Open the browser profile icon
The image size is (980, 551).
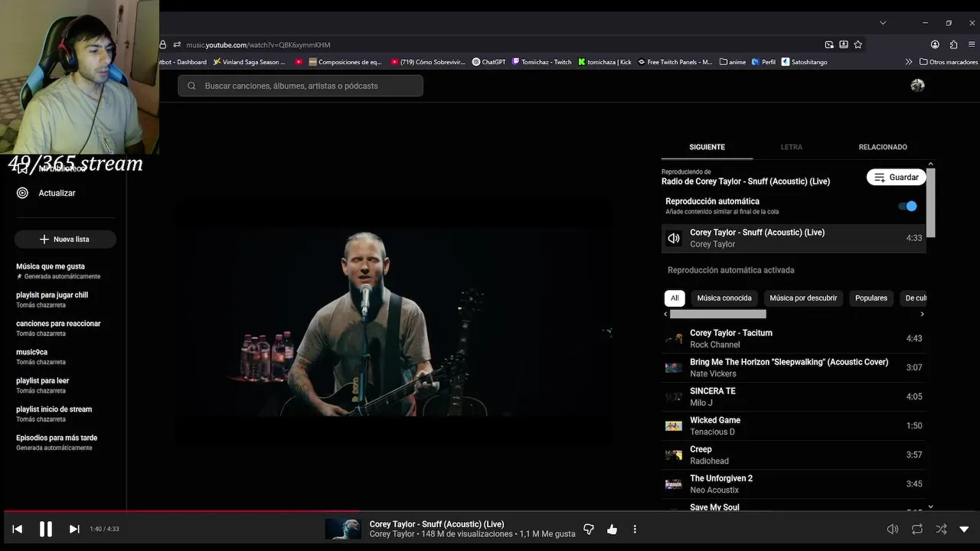coord(935,44)
